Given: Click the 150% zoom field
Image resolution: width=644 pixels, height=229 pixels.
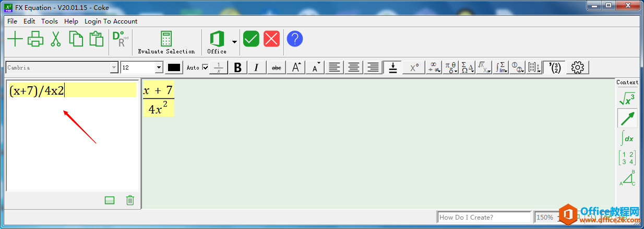Looking at the screenshot, I should (x=546, y=217).
